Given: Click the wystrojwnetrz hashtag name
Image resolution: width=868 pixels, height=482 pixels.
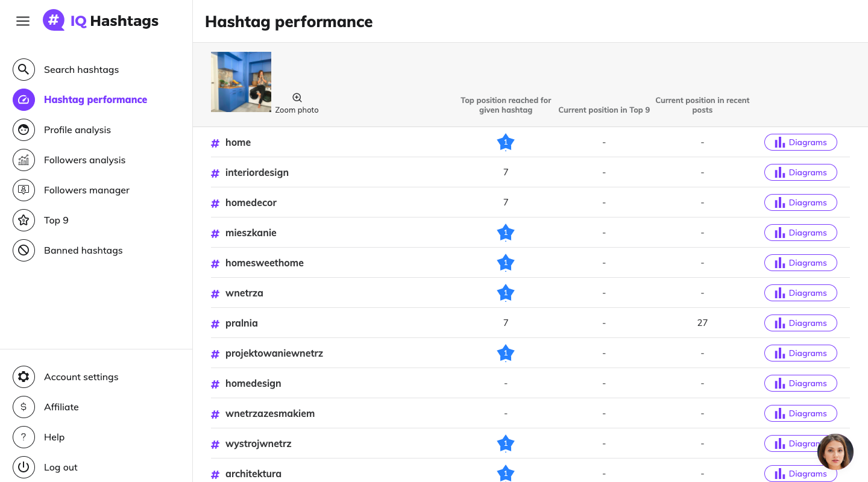Looking at the screenshot, I should click(259, 443).
